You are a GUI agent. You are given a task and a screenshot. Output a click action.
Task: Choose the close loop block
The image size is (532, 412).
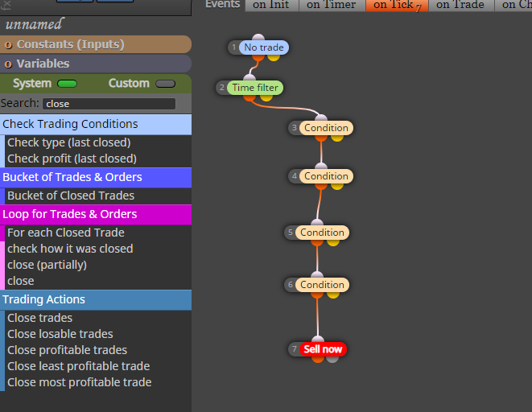click(x=21, y=281)
